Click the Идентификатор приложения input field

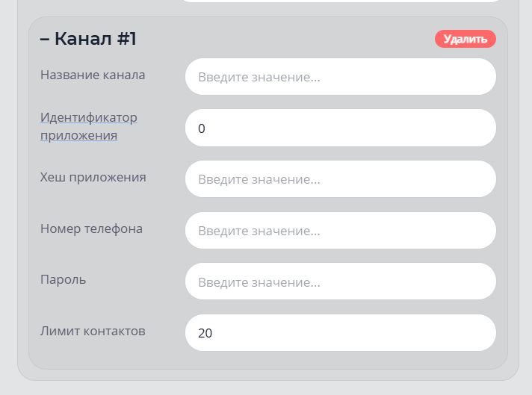340,128
